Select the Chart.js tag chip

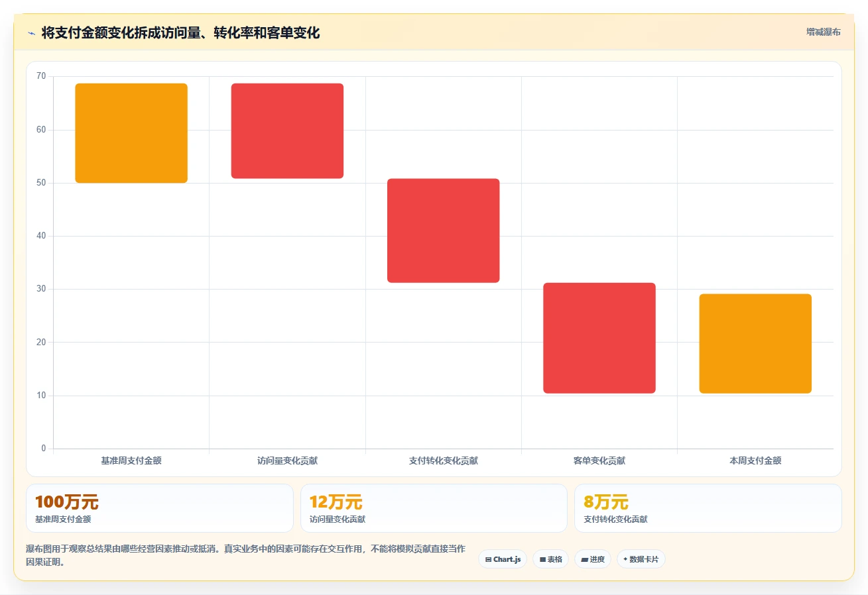coord(503,559)
